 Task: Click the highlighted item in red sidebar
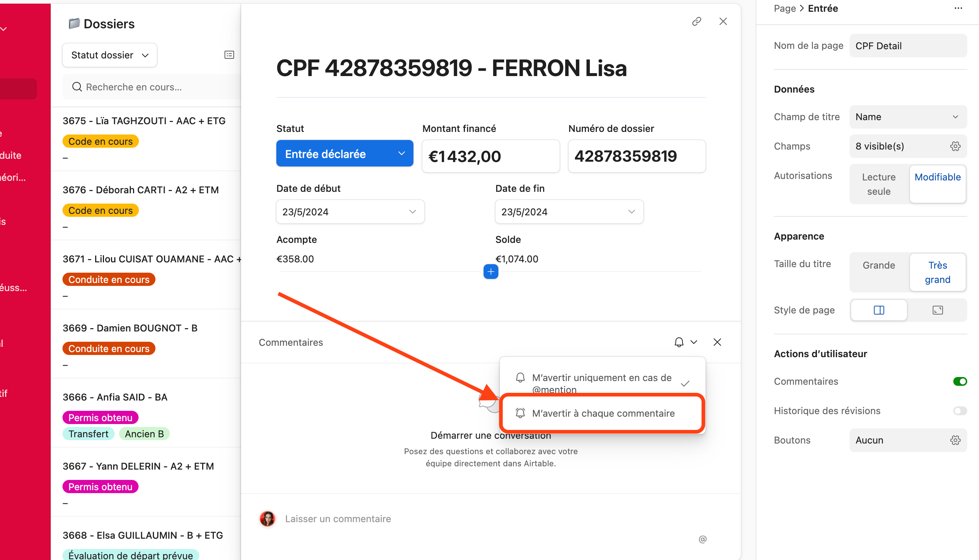click(x=18, y=89)
